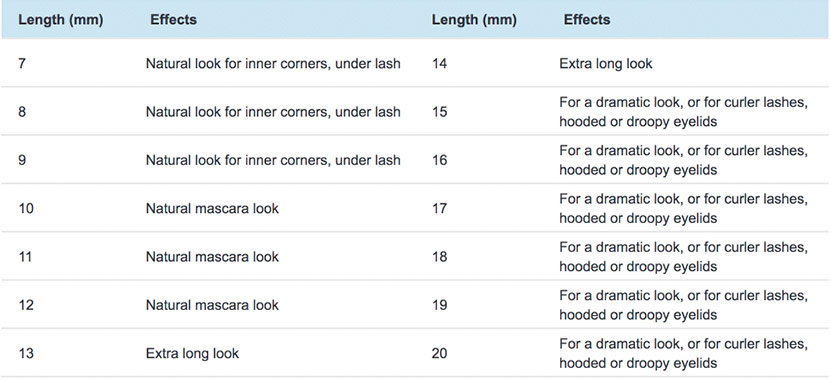Click the effect text for 9 mm
Viewport: 830px width, 380px height.
pyautogui.click(x=273, y=160)
